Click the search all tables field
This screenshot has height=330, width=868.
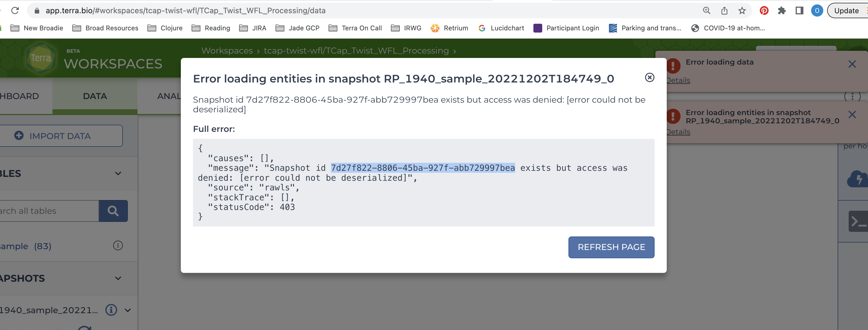49,211
